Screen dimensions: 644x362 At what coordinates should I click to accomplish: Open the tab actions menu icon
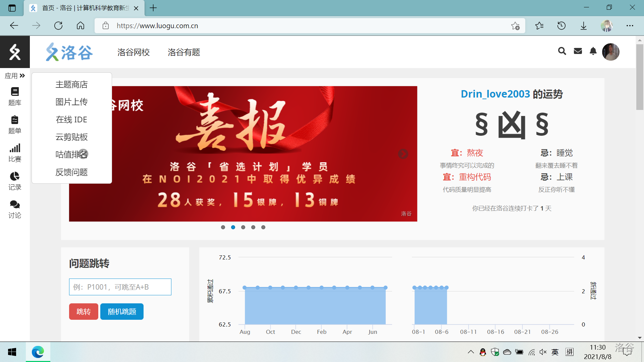pos(12,8)
